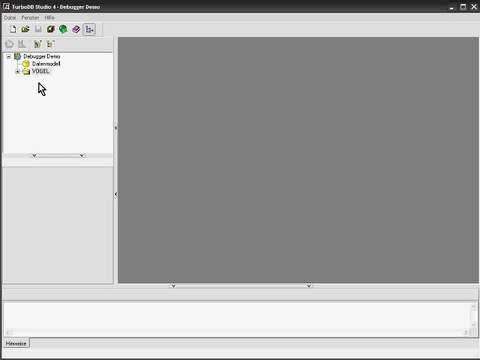
Task: Click the lower arrow on the vertical splitter
Action: 116,194
